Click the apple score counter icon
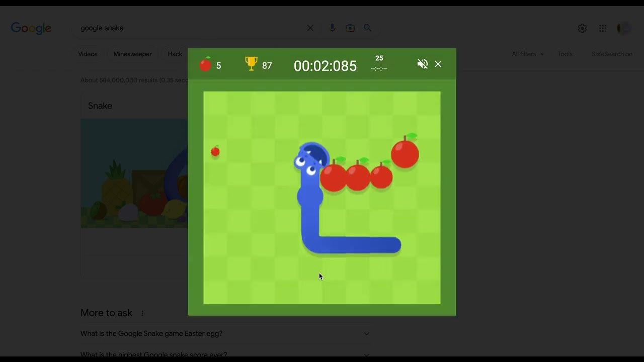644x362 pixels. (x=205, y=64)
